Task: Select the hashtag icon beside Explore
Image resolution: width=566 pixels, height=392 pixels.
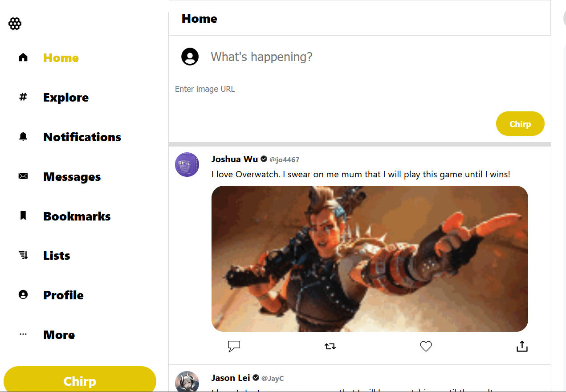Action: (23, 97)
